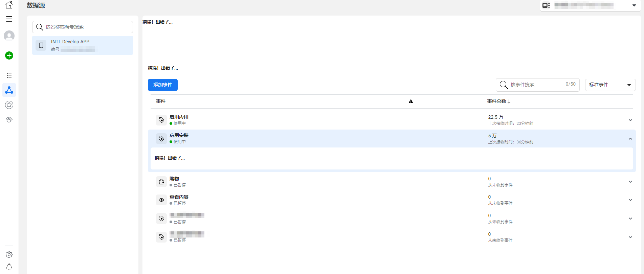Click the home icon in sidebar
Image resolution: width=644 pixels, height=274 pixels.
click(x=9, y=5)
